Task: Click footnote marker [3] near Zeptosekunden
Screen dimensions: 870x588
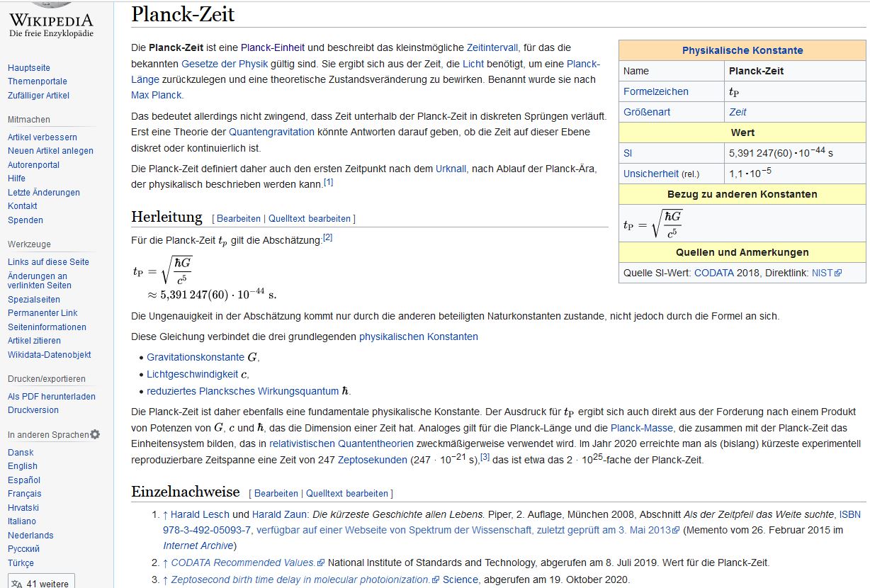Action: [485, 457]
